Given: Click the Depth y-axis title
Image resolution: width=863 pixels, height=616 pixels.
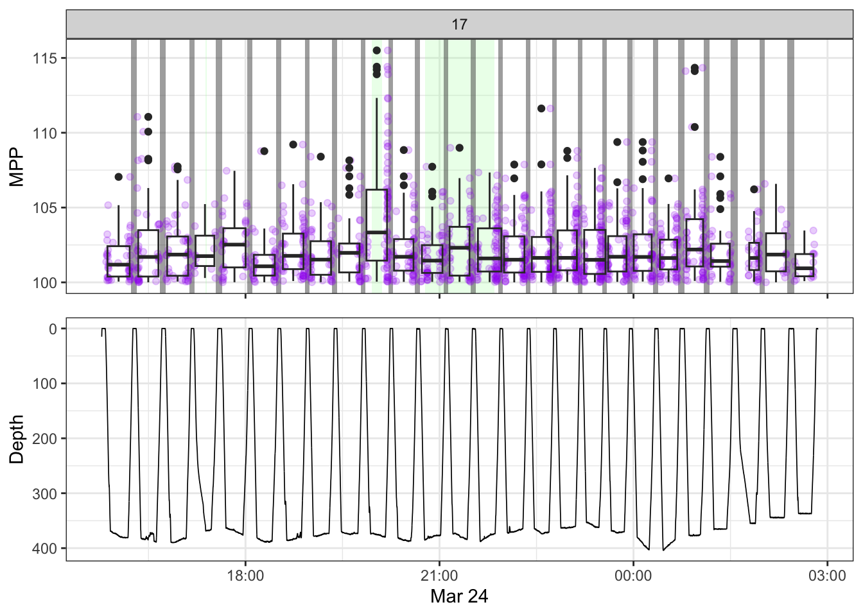Looking at the screenshot, I should pos(17,439).
